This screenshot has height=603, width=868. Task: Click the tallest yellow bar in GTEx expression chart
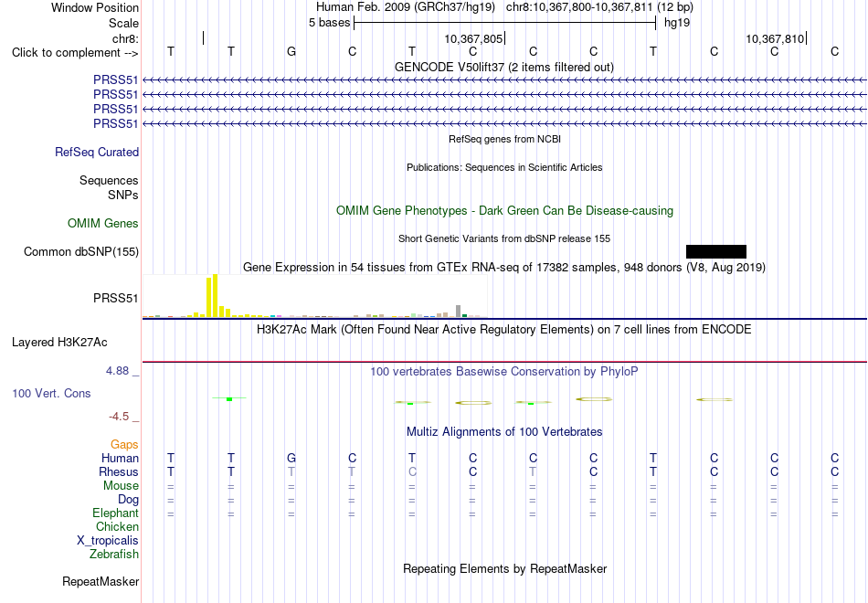[x=216, y=296]
